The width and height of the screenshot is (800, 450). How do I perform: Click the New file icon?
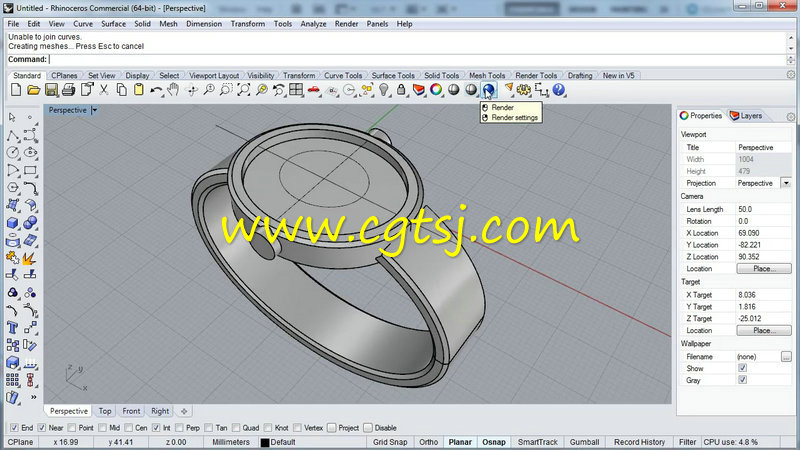click(x=16, y=90)
